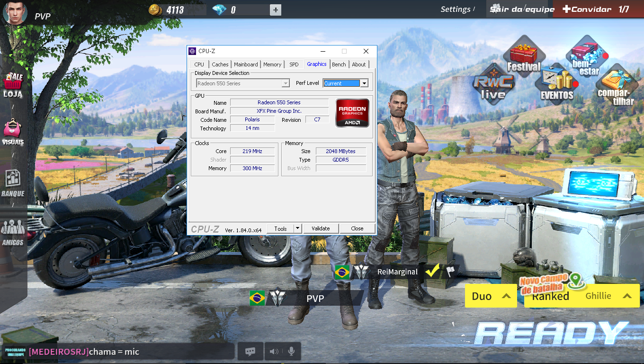Go to the Bench tab
Viewport: 644px width, 364px height.
coord(339,64)
